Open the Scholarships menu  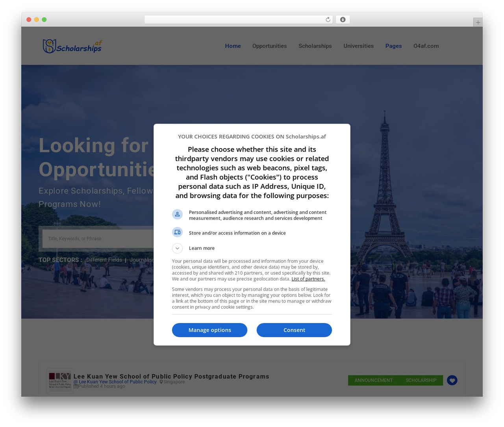click(x=315, y=46)
